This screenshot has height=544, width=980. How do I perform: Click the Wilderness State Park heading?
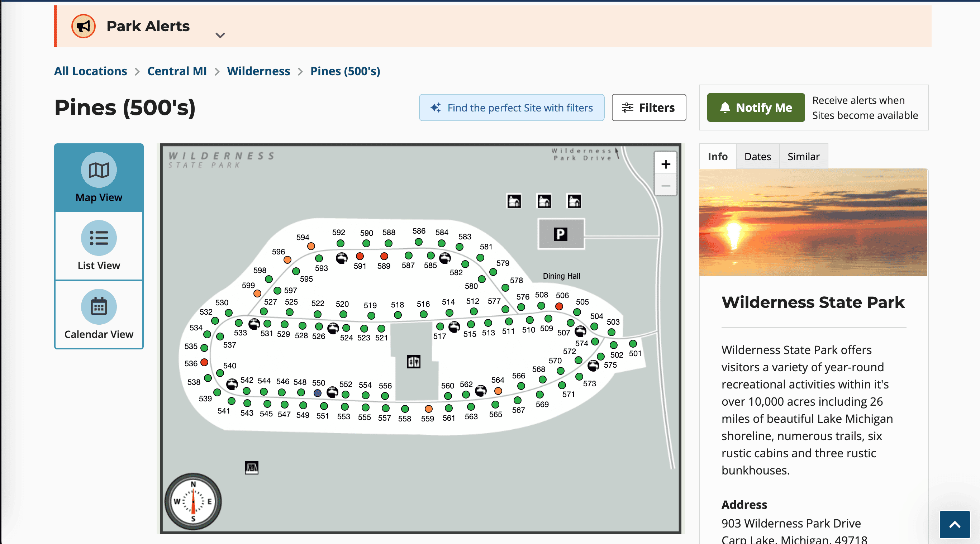pos(813,302)
